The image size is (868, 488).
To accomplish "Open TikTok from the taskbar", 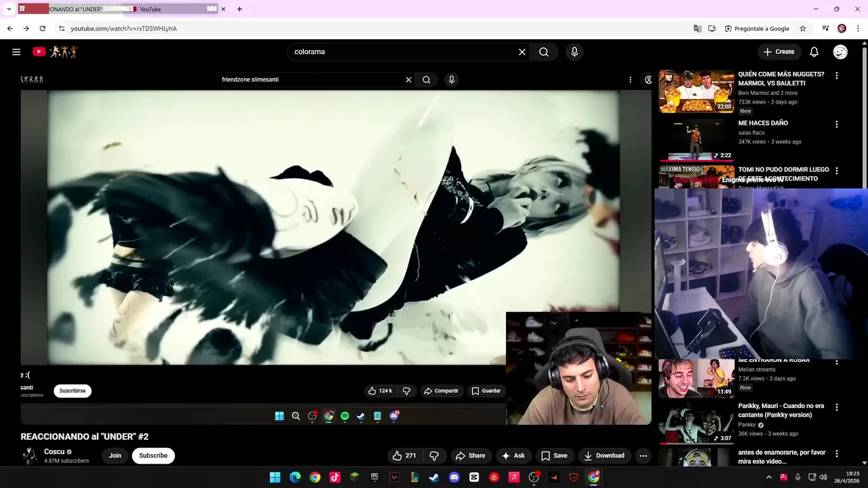I will coord(334,477).
